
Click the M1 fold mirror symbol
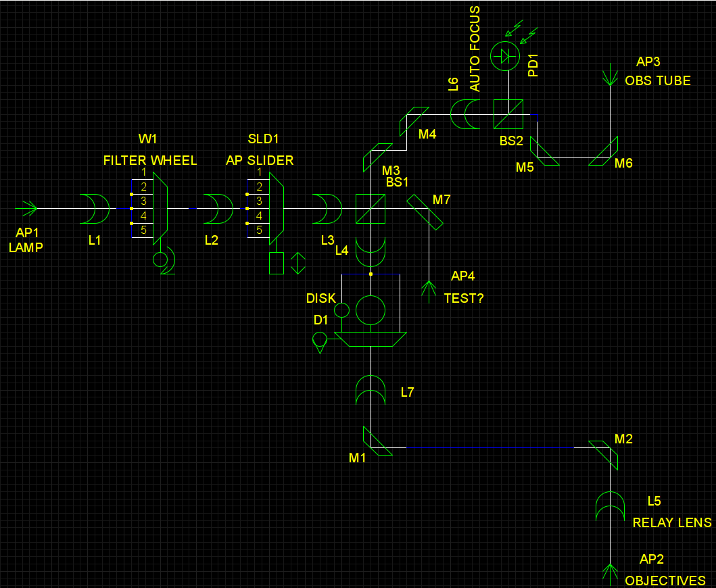click(x=377, y=441)
